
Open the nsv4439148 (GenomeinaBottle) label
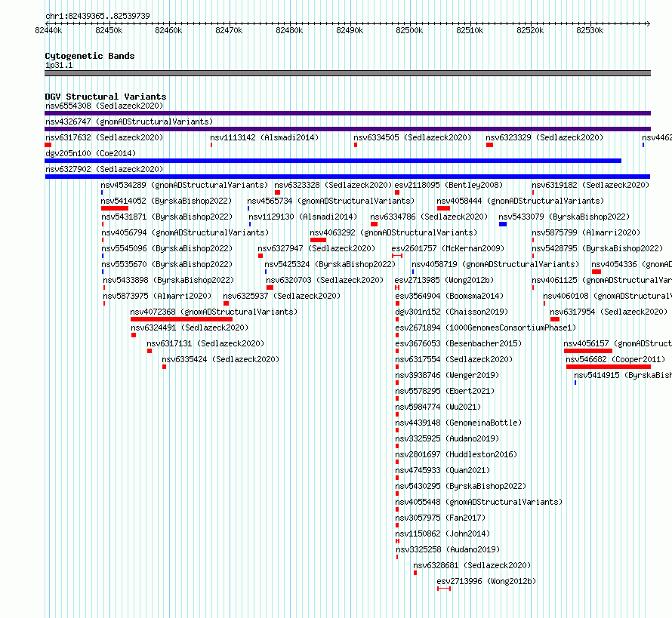(x=458, y=423)
